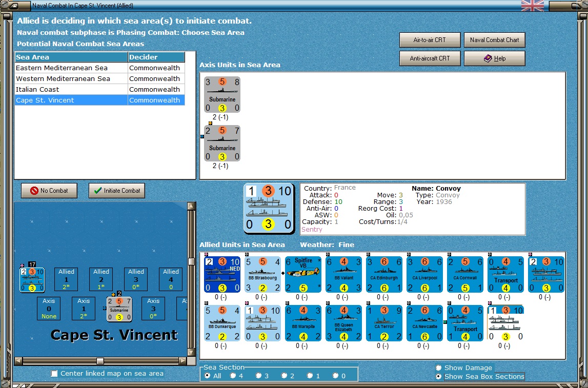Choose the Show Damage option
This screenshot has width=588, height=388.
coord(464,368)
